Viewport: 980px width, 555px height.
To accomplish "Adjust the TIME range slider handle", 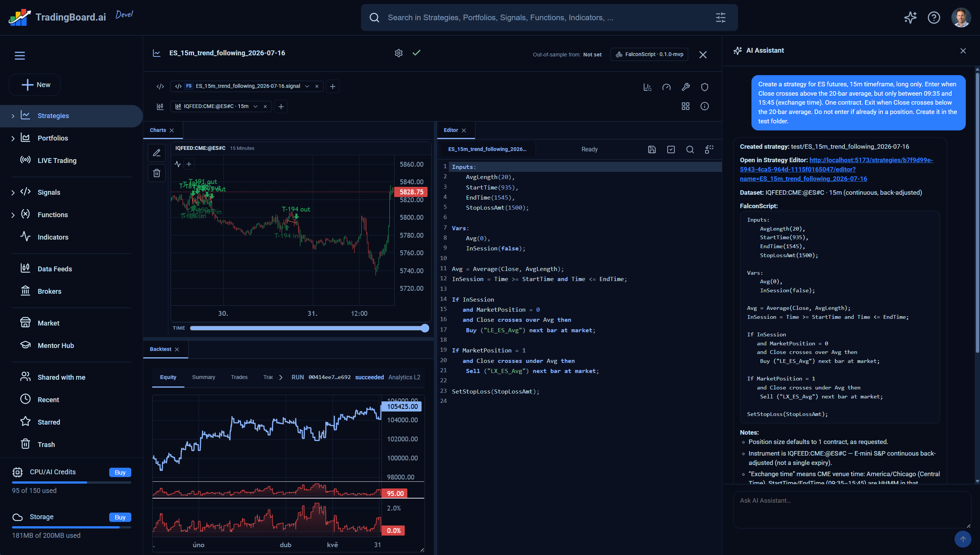I will click(x=425, y=328).
